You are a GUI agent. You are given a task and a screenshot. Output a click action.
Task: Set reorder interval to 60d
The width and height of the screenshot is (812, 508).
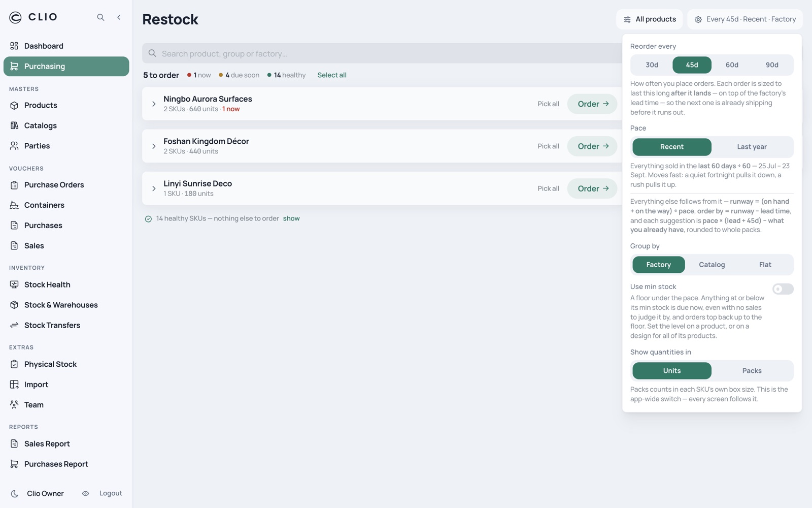[x=732, y=65]
